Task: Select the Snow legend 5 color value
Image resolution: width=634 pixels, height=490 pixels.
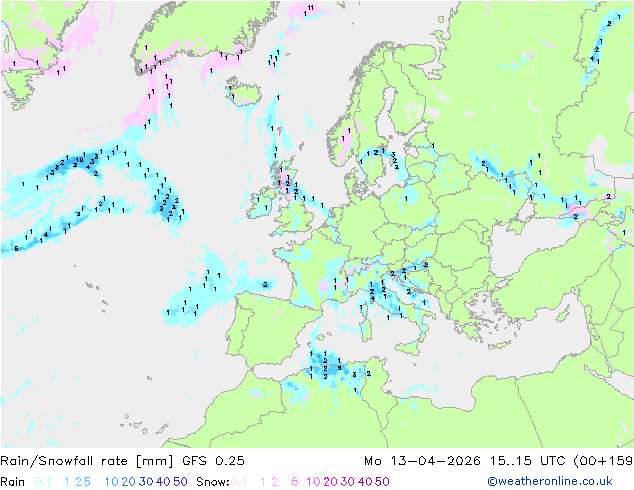Action: pos(295,482)
